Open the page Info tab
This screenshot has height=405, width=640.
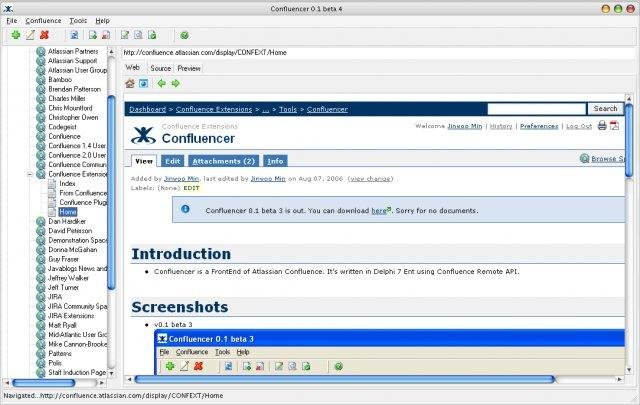(x=275, y=161)
